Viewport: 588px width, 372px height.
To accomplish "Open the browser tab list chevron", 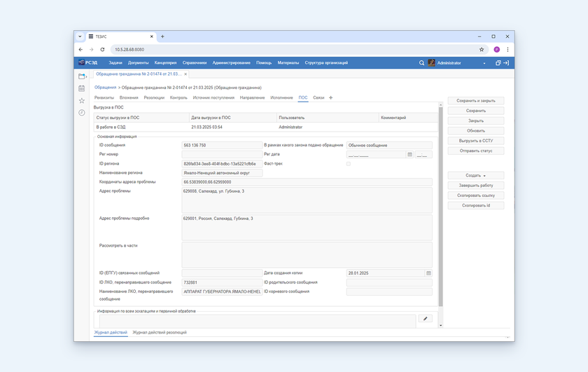I will pyautogui.click(x=80, y=36).
